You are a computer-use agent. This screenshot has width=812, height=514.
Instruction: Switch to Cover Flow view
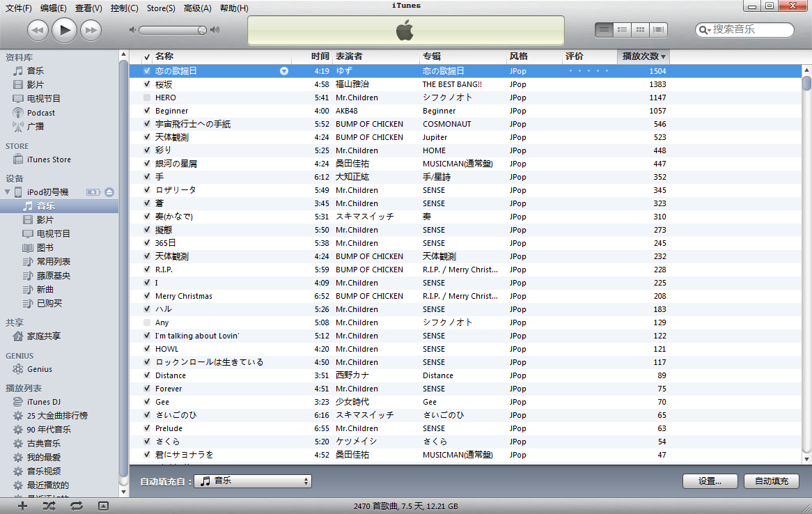658,29
